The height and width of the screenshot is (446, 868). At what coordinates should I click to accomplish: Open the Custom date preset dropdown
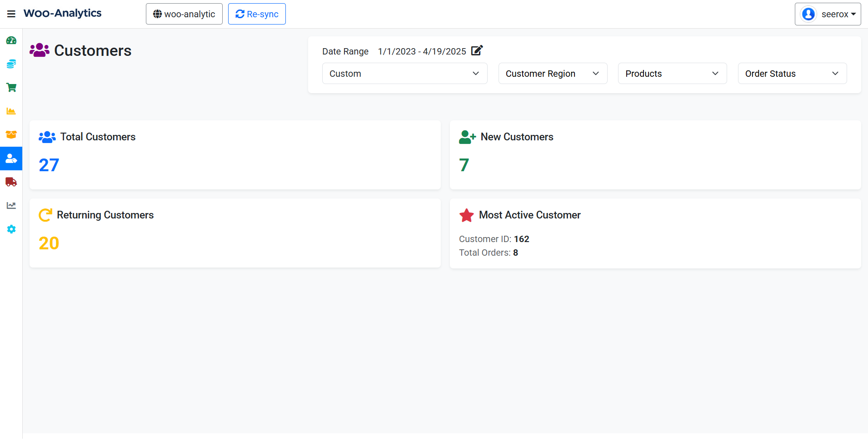pyautogui.click(x=404, y=73)
